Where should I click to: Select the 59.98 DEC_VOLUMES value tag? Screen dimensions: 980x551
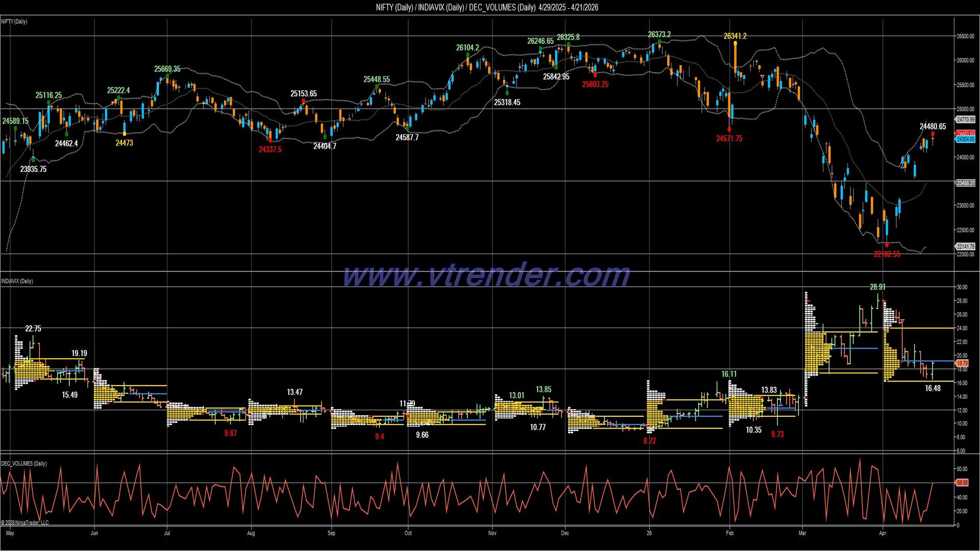[962, 482]
